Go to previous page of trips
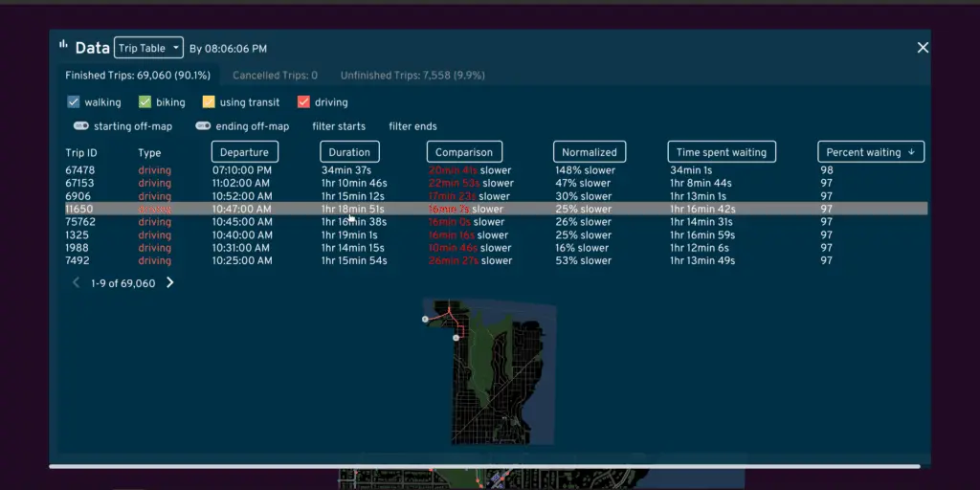The image size is (980, 490). click(77, 283)
